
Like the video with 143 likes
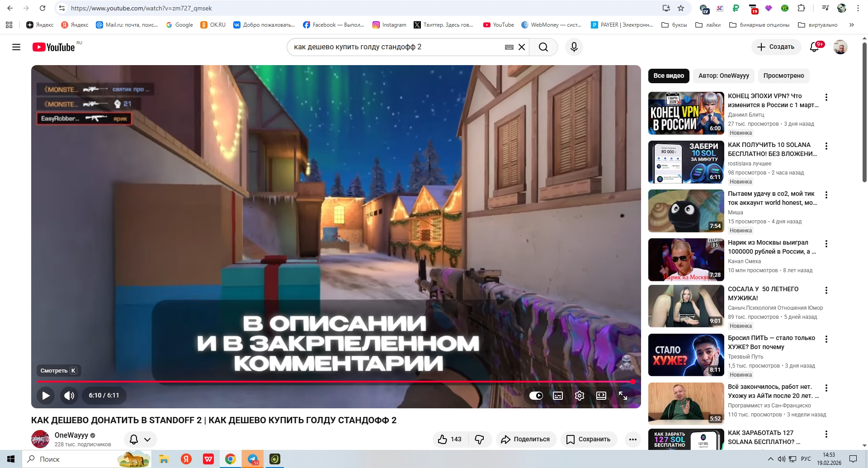pyautogui.click(x=450, y=439)
